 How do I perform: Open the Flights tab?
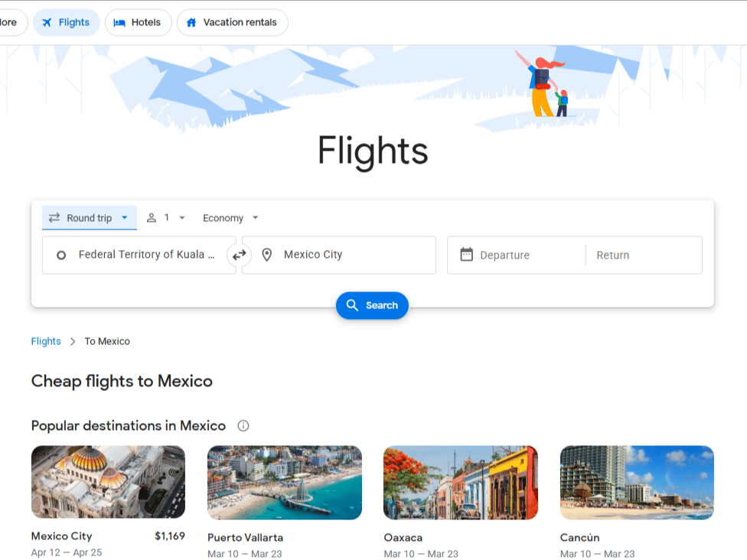click(x=67, y=22)
